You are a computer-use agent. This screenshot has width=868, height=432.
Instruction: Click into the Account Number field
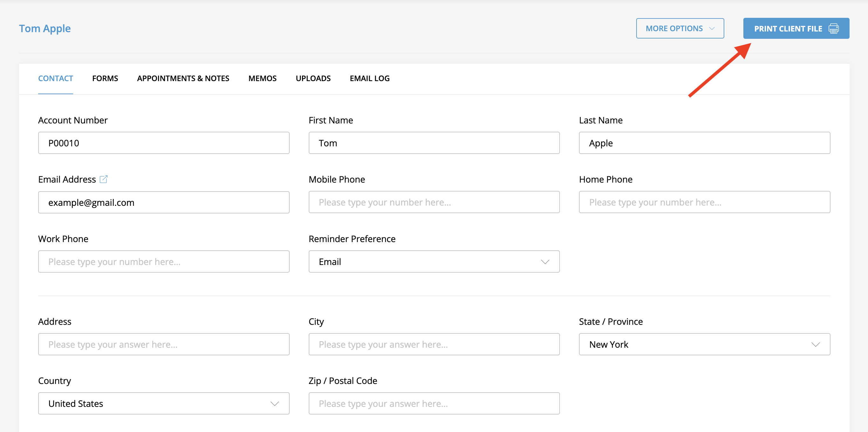coord(163,143)
